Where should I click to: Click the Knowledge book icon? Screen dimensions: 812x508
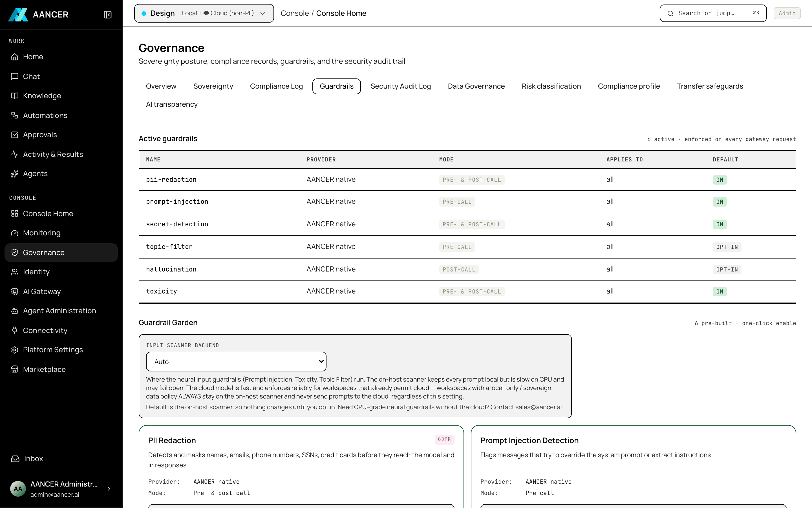(14, 96)
